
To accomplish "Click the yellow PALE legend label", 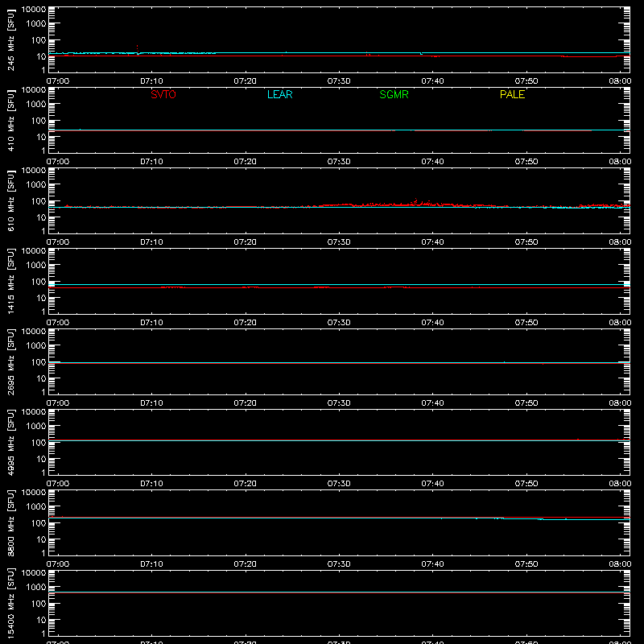I will 512,94.
